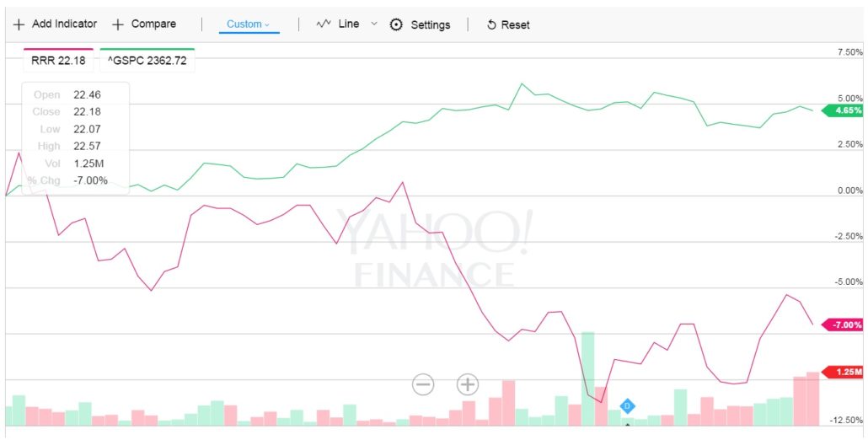Open chart settings via the gear icon
Screen dimensions: 868x440
coord(397,24)
